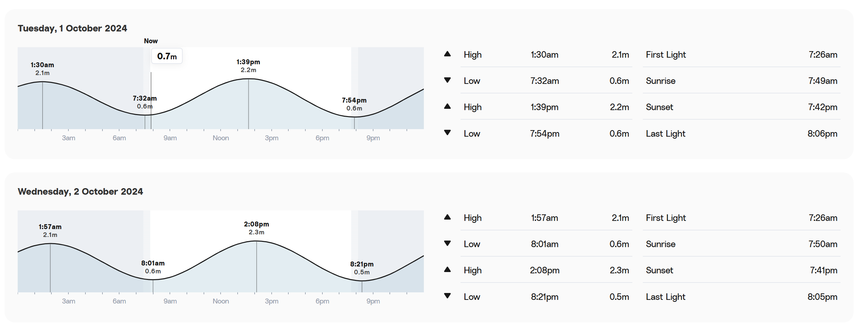868x332 pixels.
Task: Click the 7:49am Sunrise time for Tuesday
Action: click(823, 81)
